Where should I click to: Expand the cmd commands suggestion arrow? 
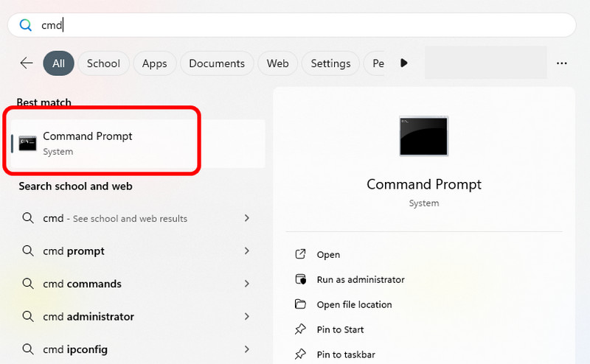pyautogui.click(x=247, y=284)
